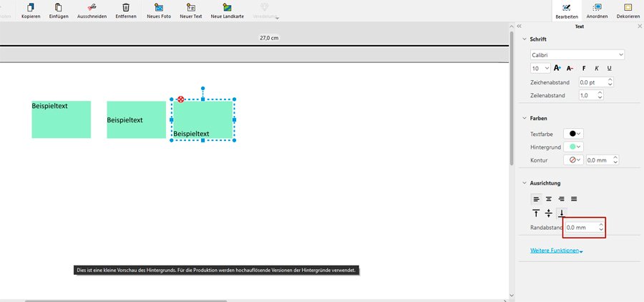
Task: Open the Textfarbe color dropdown
Action: click(x=574, y=134)
